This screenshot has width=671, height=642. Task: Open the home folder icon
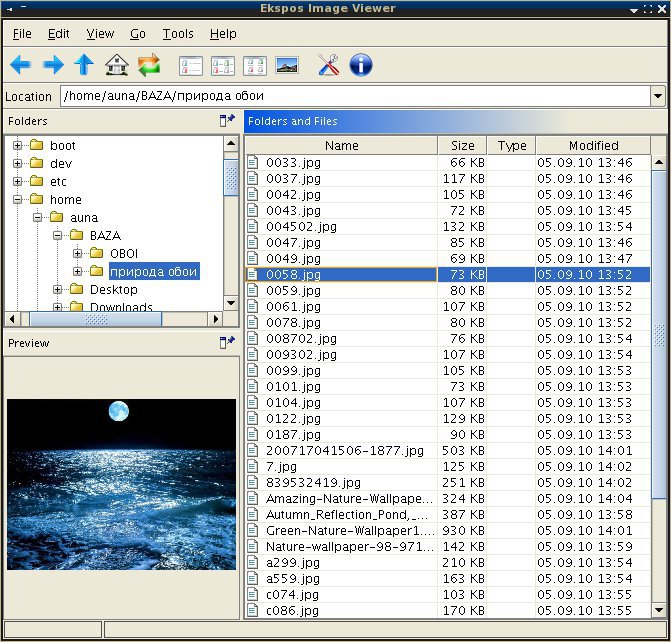(116, 65)
